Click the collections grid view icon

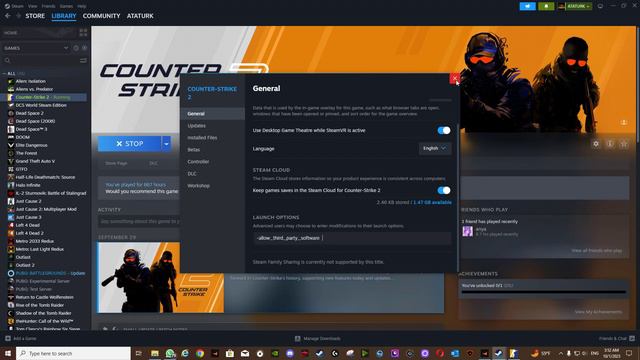pyautogui.click(x=83, y=33)
